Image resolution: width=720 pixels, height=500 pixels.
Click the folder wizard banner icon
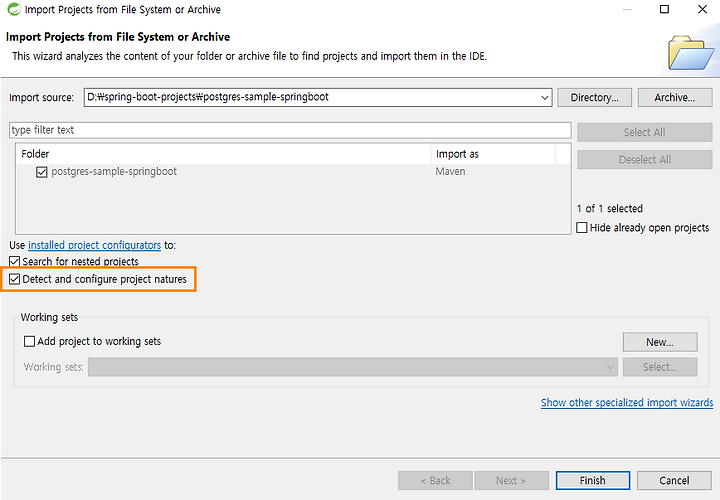(691, 53)
